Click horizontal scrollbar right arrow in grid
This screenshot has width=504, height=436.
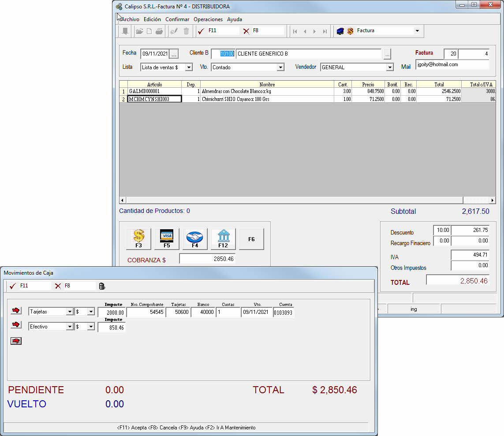(493, 200)
